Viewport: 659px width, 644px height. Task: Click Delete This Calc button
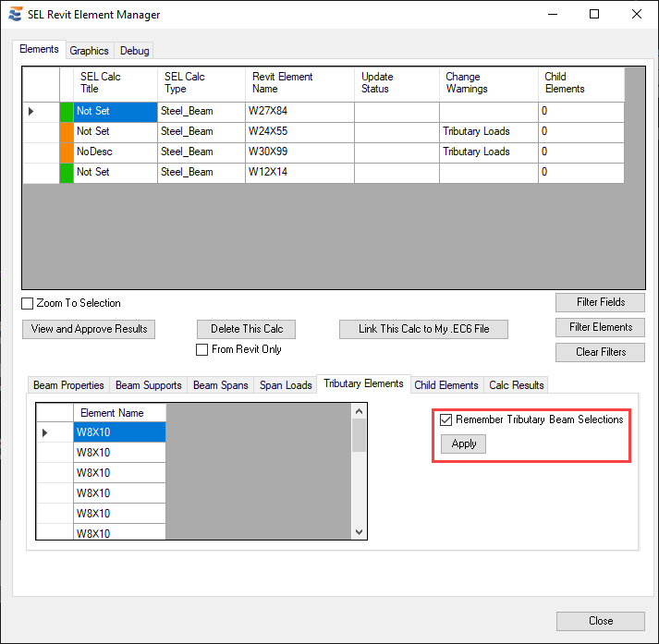click(x=247, y=329)
